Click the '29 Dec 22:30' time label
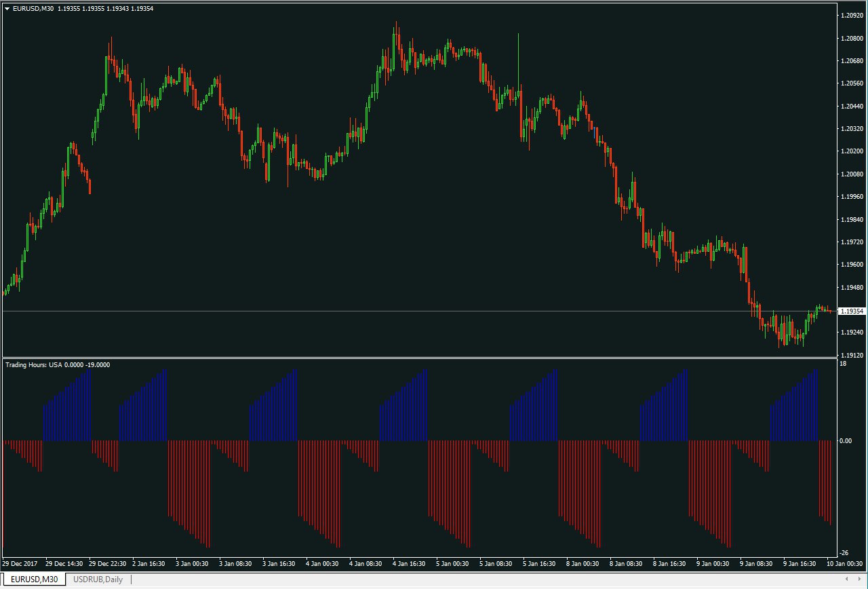This screenshot has height=589, width=868. (108, 564)
